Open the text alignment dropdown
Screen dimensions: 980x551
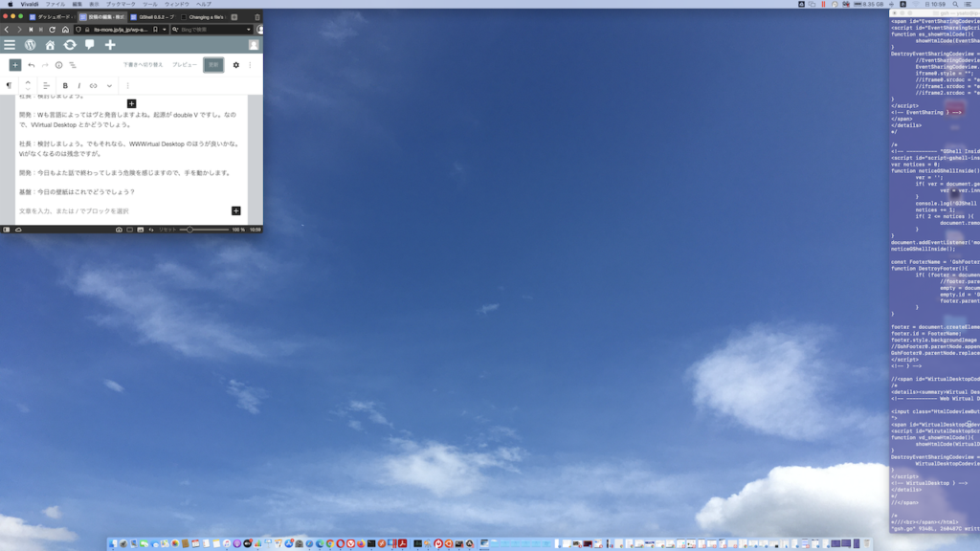point(46,86)
